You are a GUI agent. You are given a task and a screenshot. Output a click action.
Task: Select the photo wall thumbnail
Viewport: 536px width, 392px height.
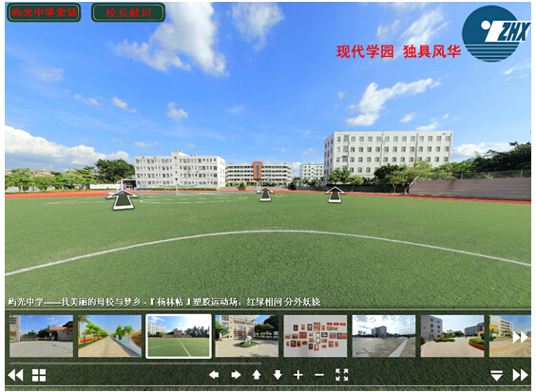[x=316, y=336]
